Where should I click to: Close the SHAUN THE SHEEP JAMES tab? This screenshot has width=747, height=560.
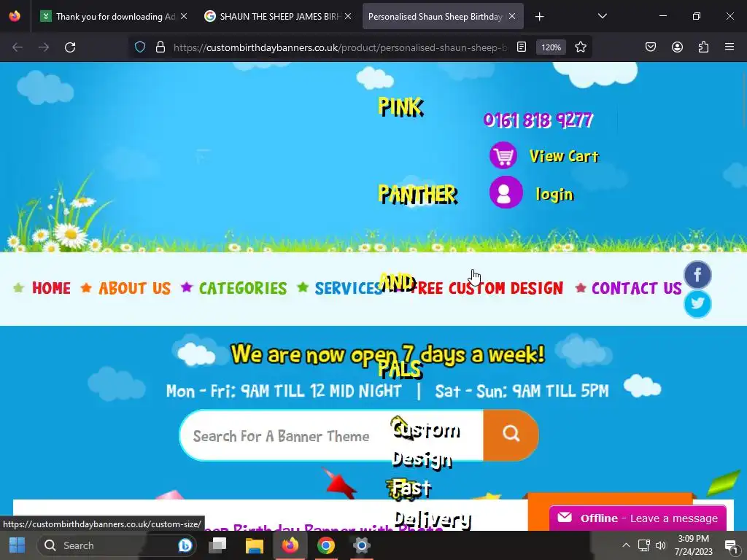tap(348, 16)
